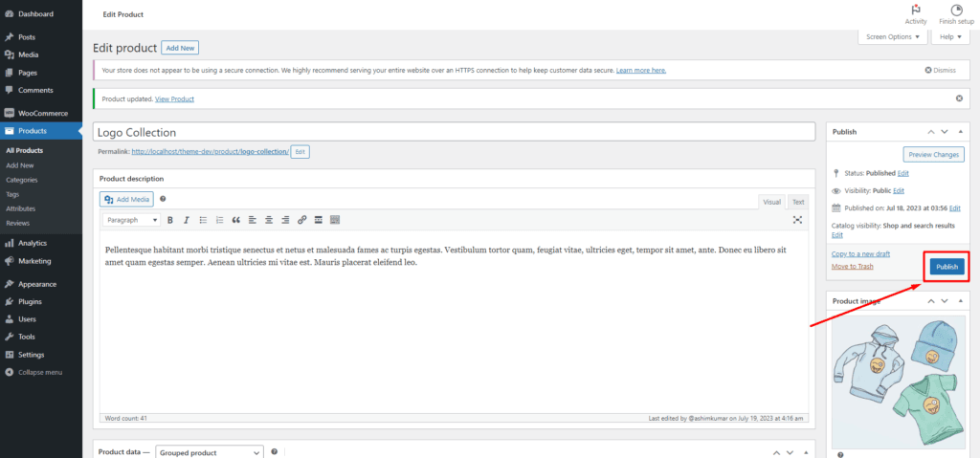Open the Paragraph format dropdown

pyautogui.click(x=132, y=220)
